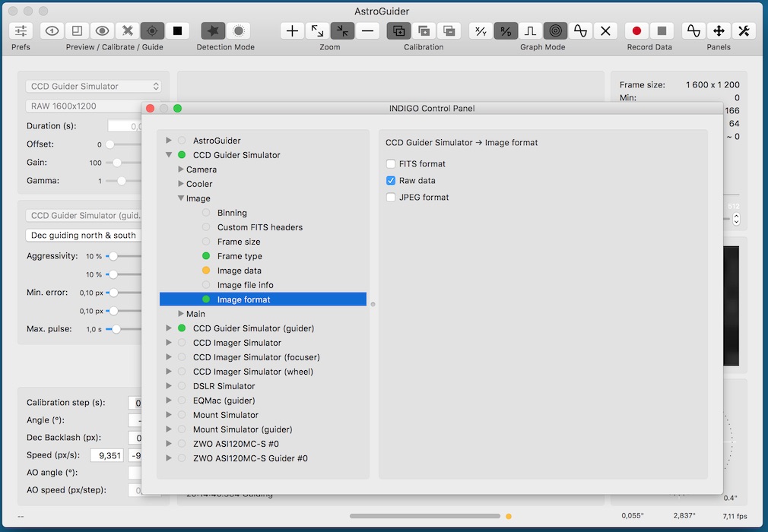
Task: Click the Speed 9,351 input field
Action: [x=106, y=455]
